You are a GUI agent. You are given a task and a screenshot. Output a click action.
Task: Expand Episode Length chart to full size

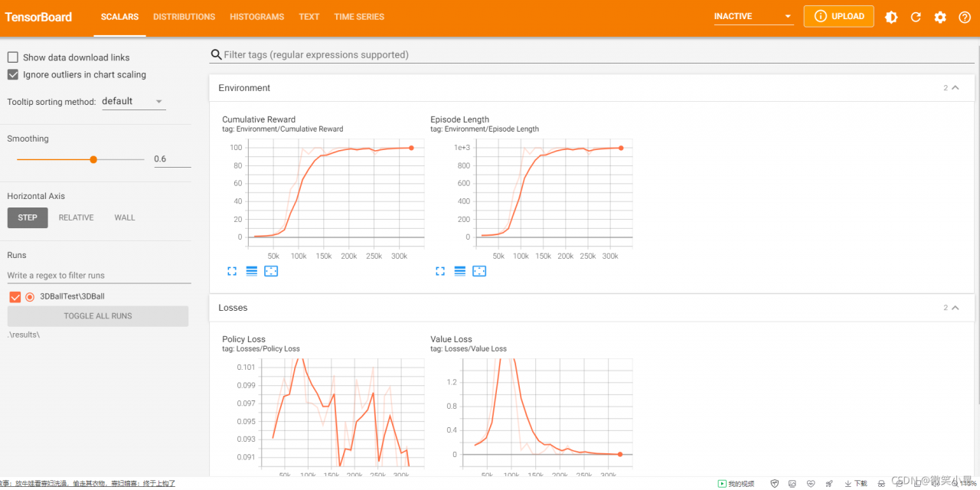click(x=440, y=271)
